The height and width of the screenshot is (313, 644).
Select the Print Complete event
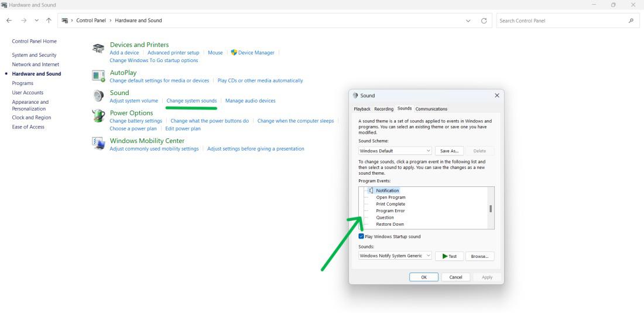click(390, 204)
